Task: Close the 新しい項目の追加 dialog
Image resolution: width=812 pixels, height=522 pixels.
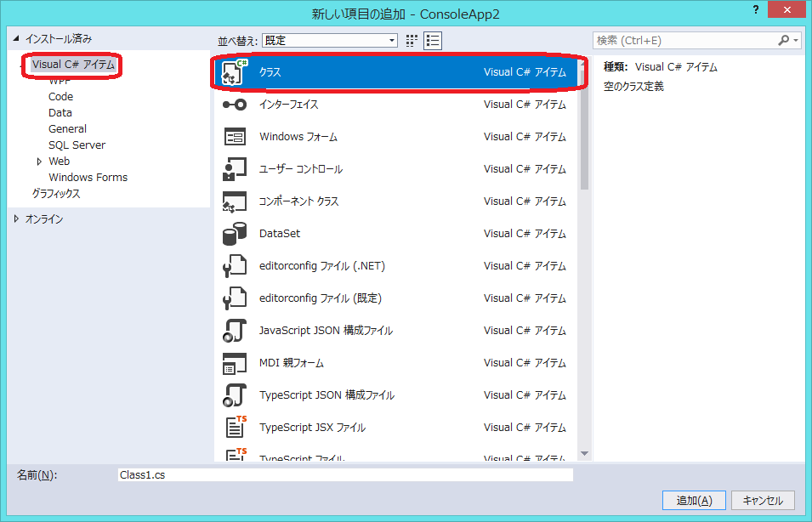Action: tap(786, 9)
